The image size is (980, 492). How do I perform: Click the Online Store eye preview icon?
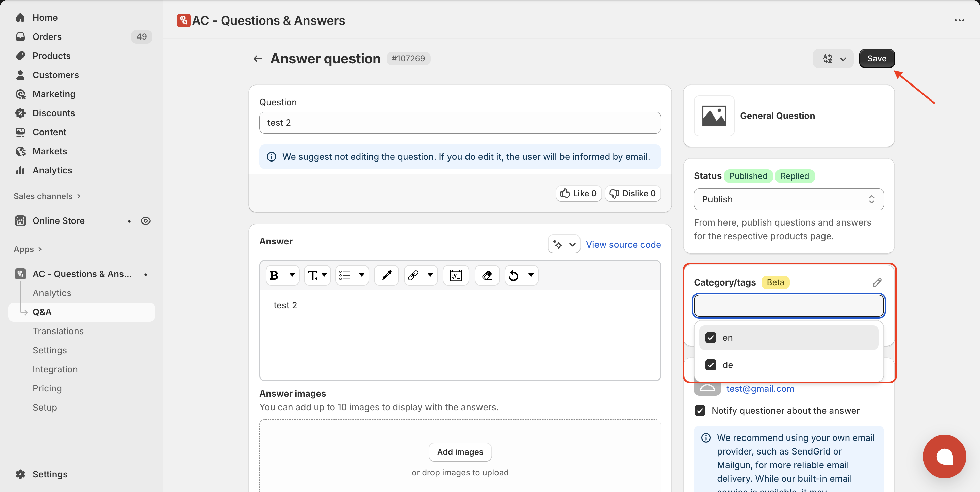tap(145, 221)
